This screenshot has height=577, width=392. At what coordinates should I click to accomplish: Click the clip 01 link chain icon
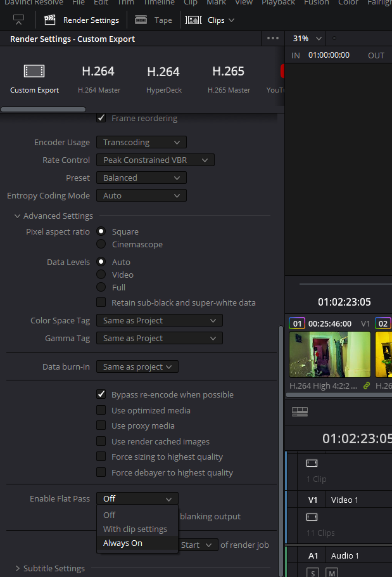(366, 386)
